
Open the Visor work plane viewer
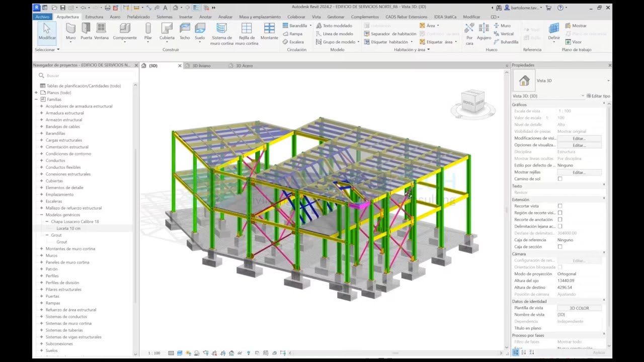573,42
